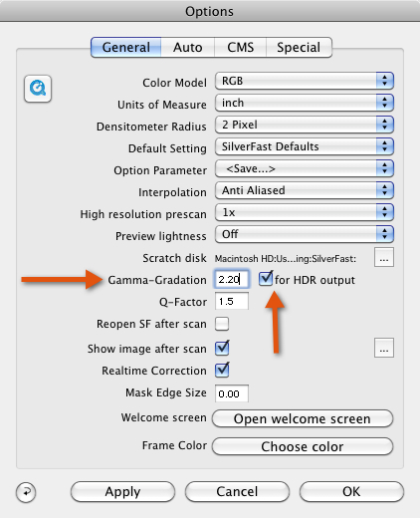Image resolution: width=420 pixels, height=518 pixels.
Task: Disable the Realtime Correction checkbox
Action: [x=222, y=370]
